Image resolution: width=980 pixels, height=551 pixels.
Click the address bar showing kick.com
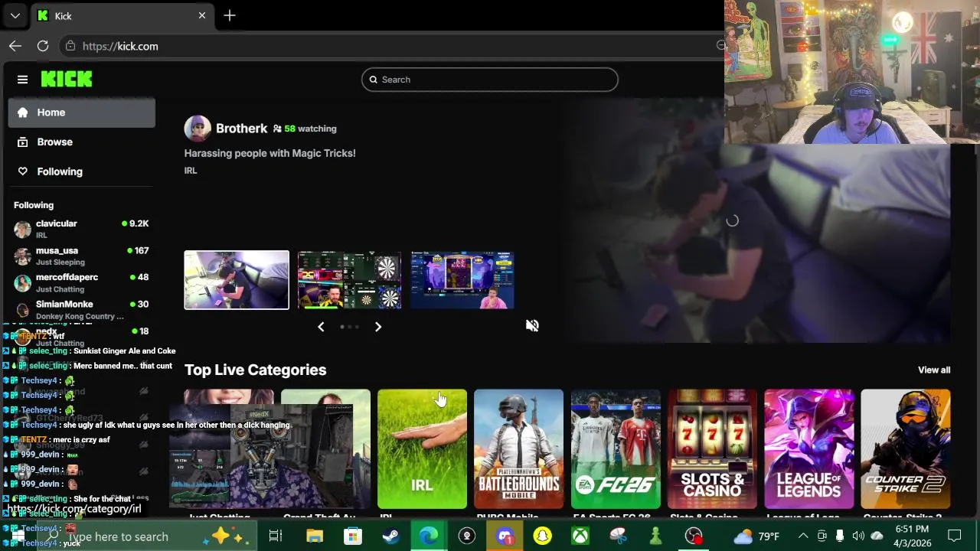click(x=390, y=46)
